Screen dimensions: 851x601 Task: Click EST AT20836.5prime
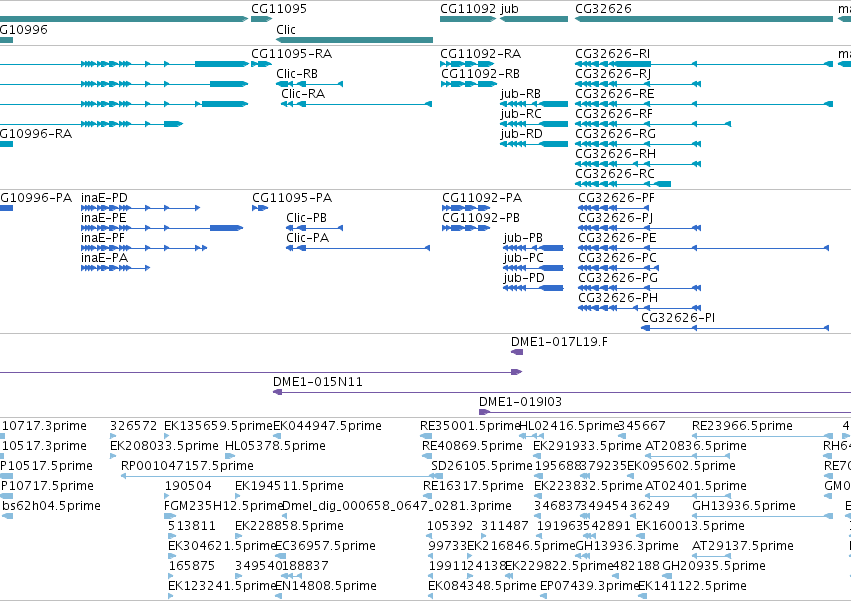pos(696,446)
